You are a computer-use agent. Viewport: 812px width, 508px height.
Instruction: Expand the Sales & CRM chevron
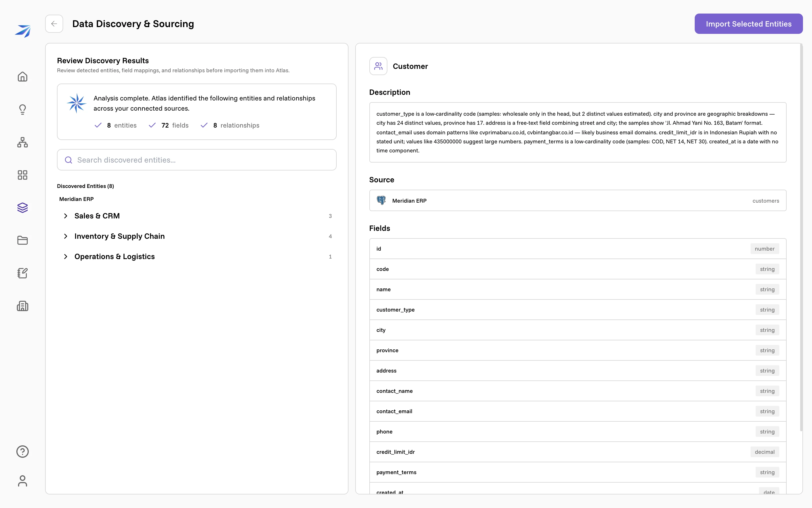click(x=66, y=216)
